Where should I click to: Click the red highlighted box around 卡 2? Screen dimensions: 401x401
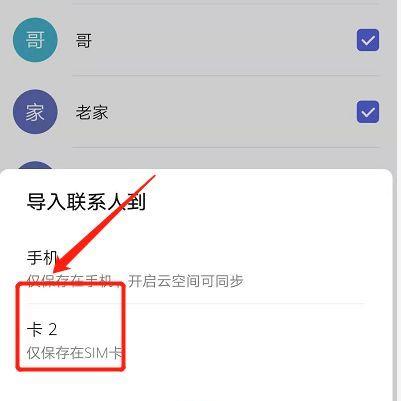click(x=71, y=327)
